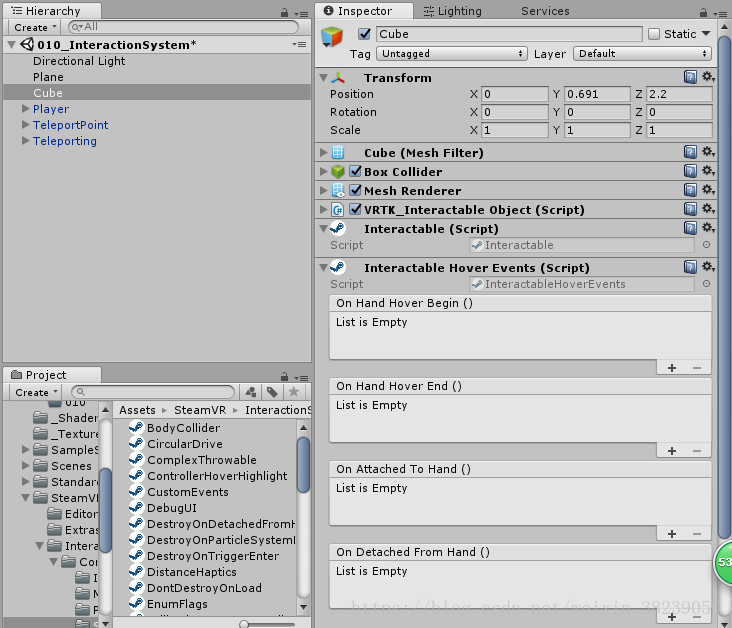Click the Hierarchy search field
This screenshot has width=732, height=628.
click(183, 27)
